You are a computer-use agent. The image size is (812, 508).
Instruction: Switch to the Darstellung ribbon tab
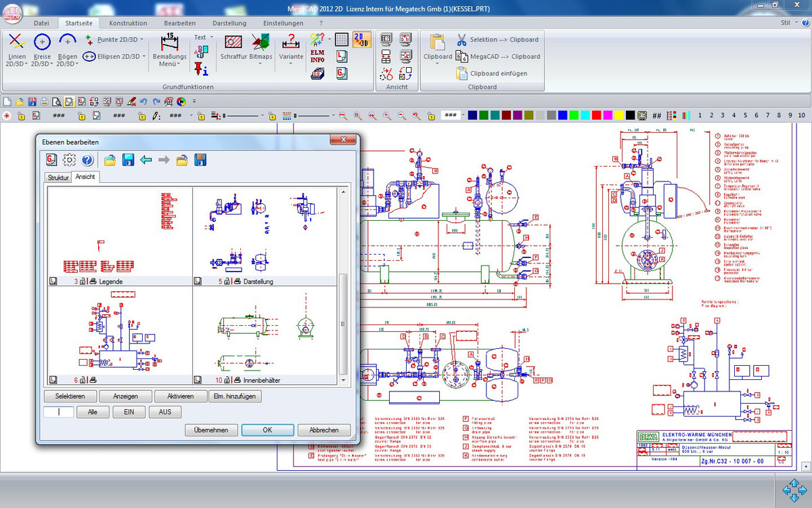(x=229, y=23)
